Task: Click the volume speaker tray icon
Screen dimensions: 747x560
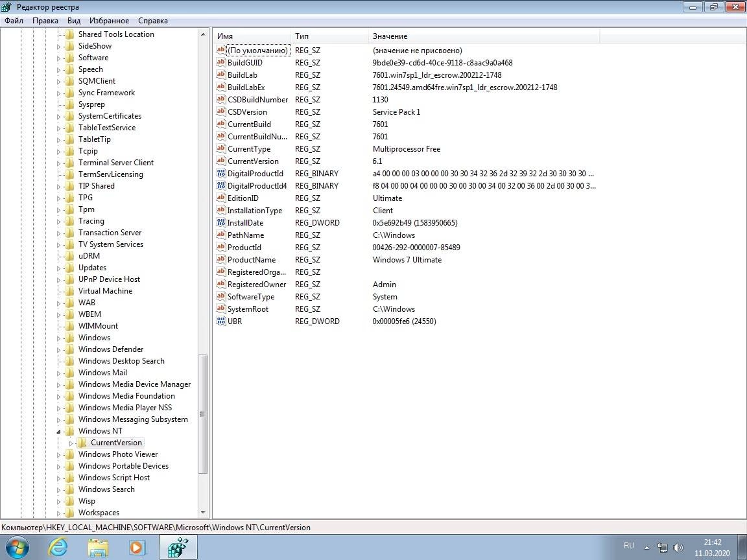Action: (678, 548)
